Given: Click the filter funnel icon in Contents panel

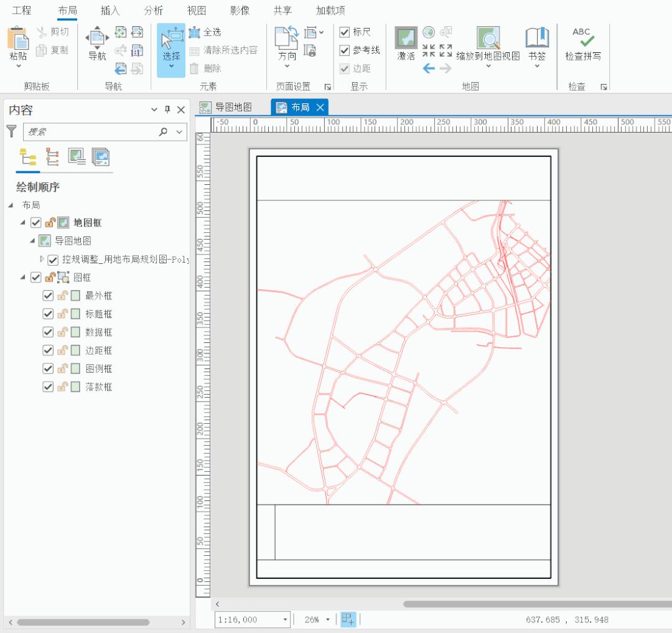Looking at the screenshot, I should pyautogui.click(x=12, y=131).
